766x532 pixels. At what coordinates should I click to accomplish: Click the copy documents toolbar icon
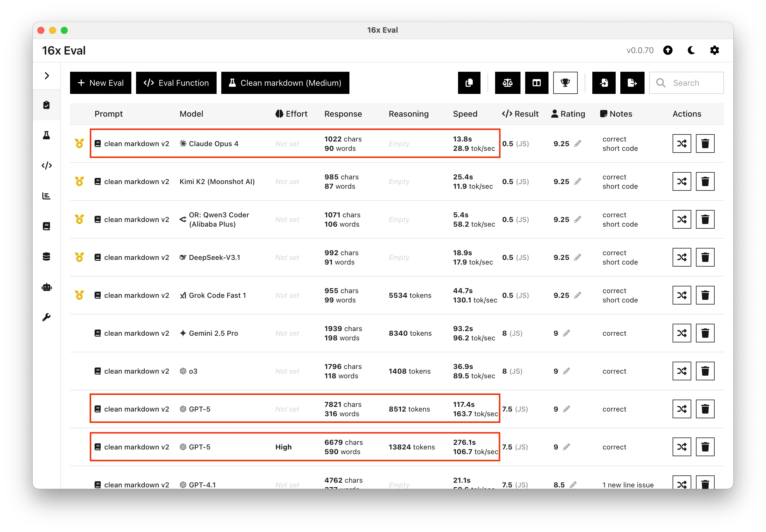coord(469,83)
